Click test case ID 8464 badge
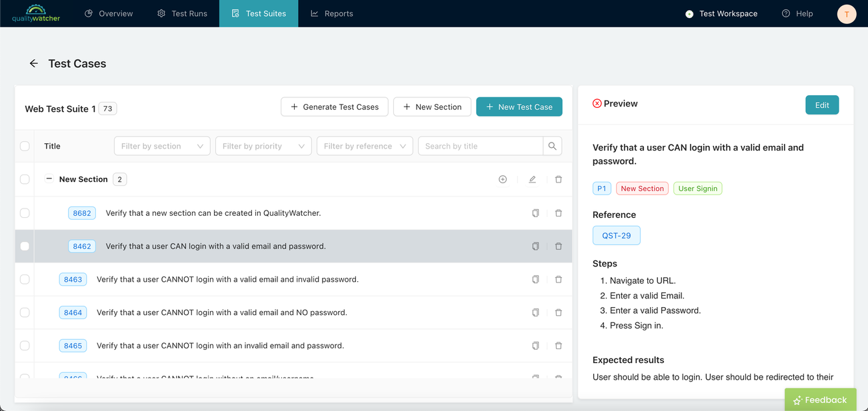868x411 pixels. (x=73, y=312)
